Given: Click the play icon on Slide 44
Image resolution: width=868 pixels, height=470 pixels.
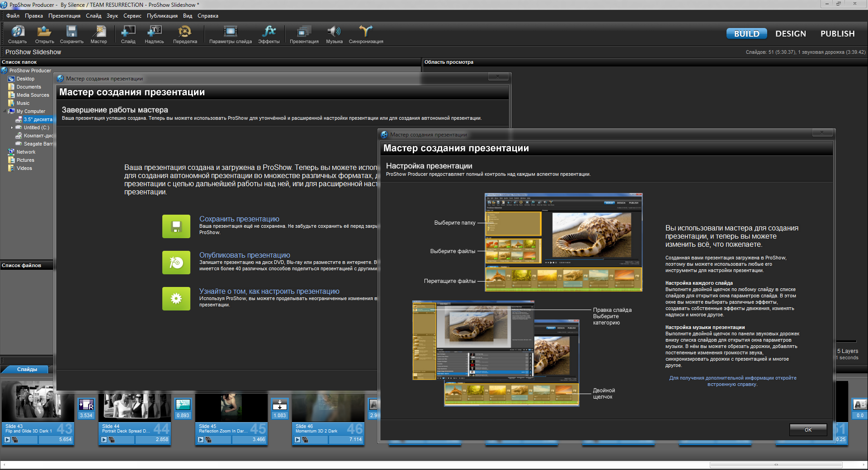Looking at the screenshot, I should (x=104, y=439).
